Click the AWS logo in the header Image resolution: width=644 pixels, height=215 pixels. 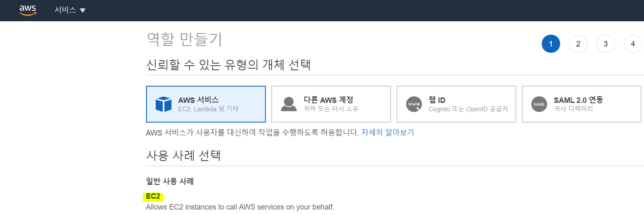tap(28, 10)
